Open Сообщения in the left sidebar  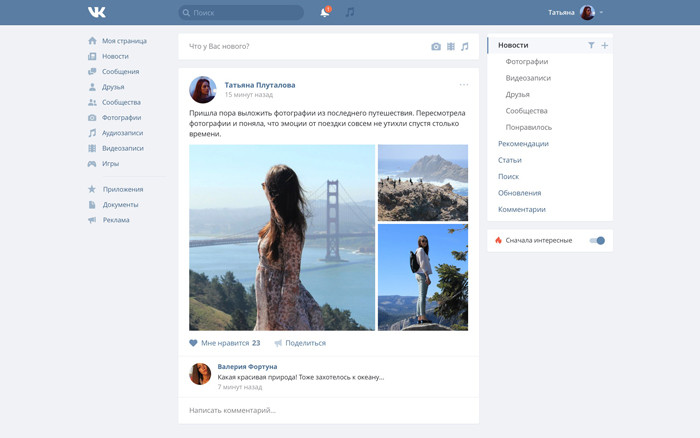[x=120, y=72]
